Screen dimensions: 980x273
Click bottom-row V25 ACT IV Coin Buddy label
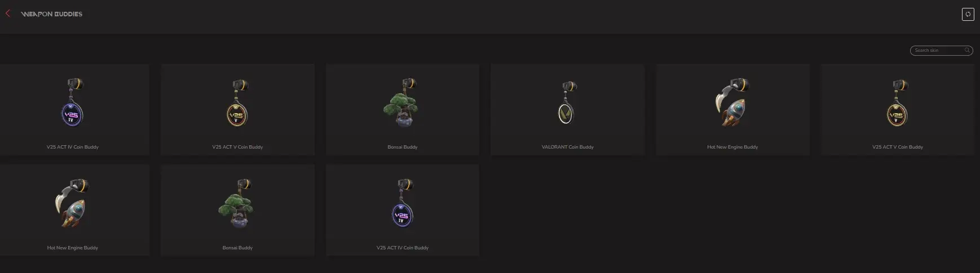click(x=403, y=248)
